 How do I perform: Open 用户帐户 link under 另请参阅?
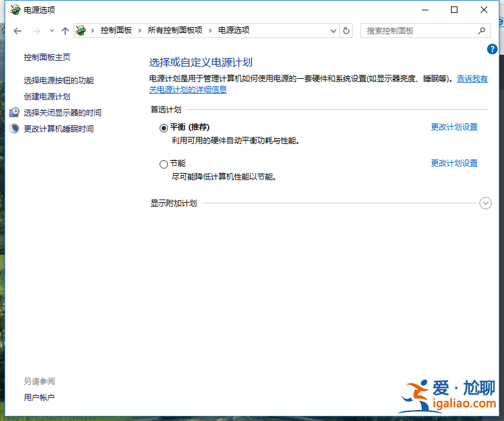pyautogui.click(x=39, y=397)
